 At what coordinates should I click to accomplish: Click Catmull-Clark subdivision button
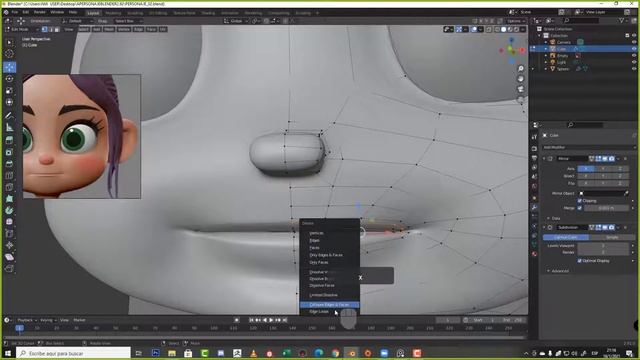[x=566, y=237]
